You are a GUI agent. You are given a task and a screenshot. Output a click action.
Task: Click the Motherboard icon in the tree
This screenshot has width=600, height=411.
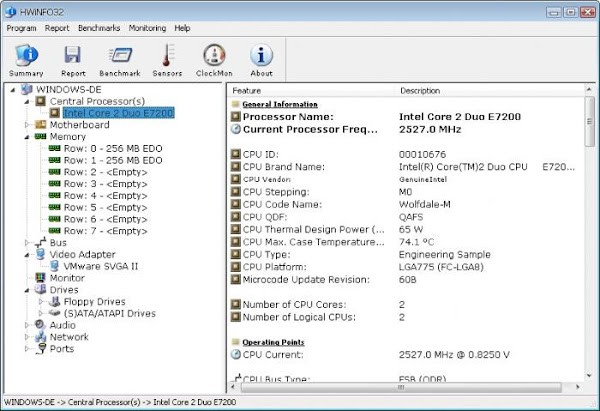pyautogui.click(x=40, y=125)
